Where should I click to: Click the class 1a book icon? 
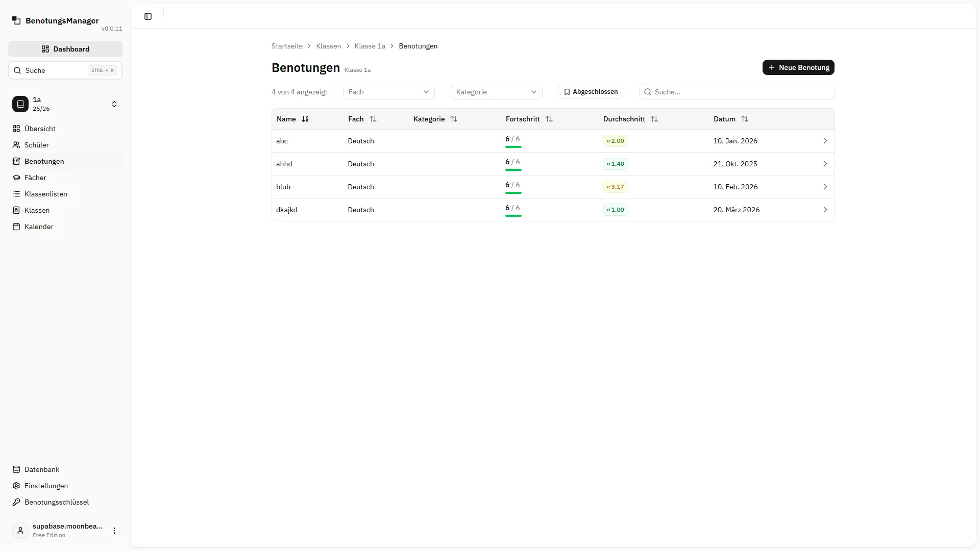click(x=20, y=104)
